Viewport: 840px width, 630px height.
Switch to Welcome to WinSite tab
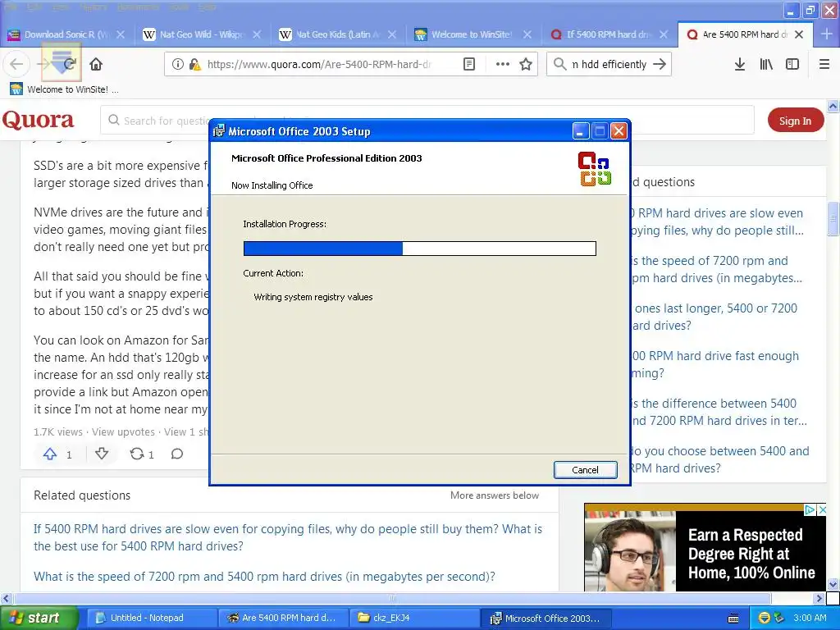pyautogui.click(x=472, y=34)
